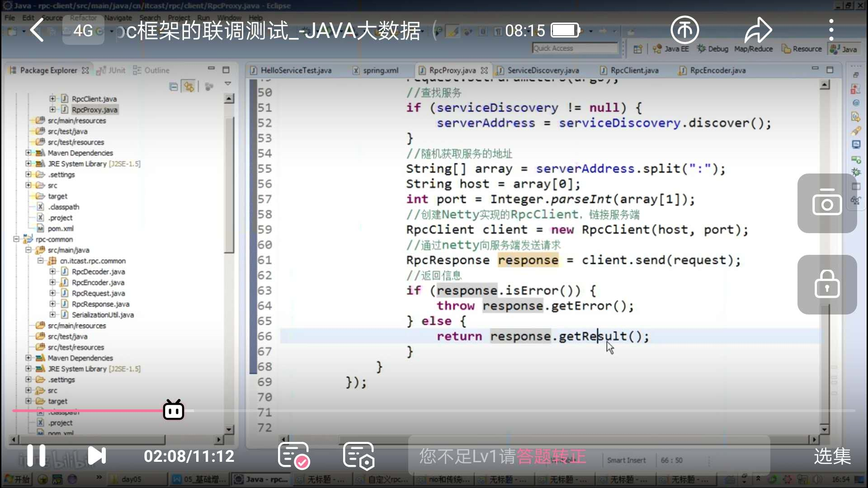
Task: Open the 选集 episode list
Action: coord(832,456)
